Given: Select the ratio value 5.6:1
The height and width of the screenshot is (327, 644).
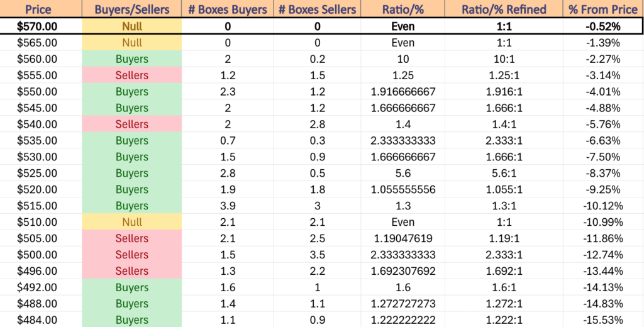Looking at the screenshot, I should pyautogui.click(x=504, y=174).
